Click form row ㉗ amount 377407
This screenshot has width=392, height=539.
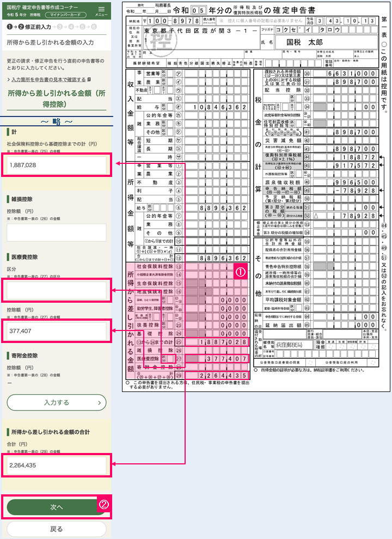[x=226, y=359]
